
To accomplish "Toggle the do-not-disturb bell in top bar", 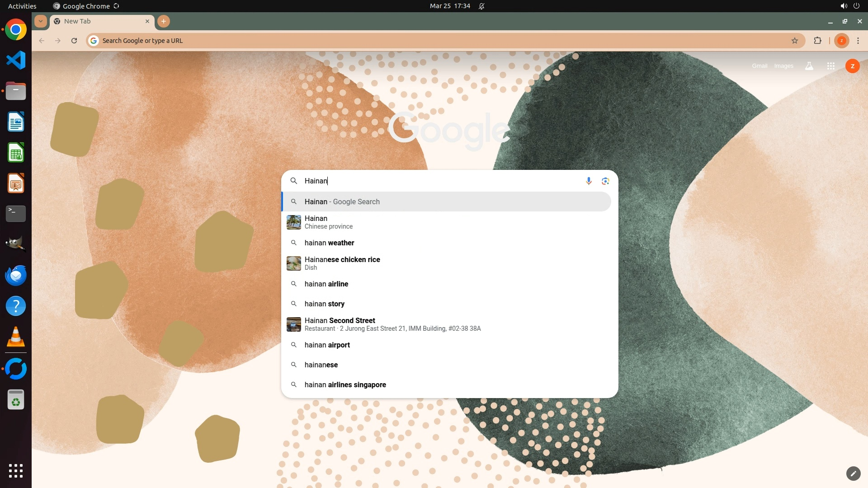I will [481, 6].
